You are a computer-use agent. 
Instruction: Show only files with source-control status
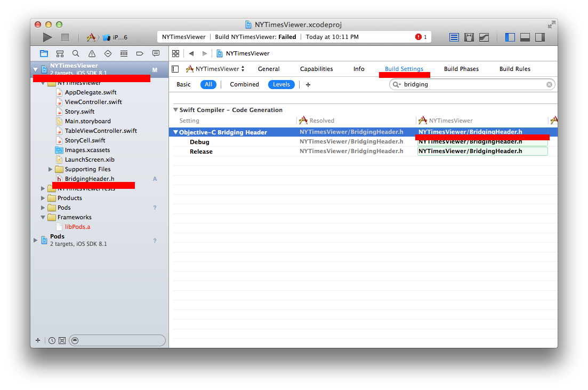coord(62,340)
